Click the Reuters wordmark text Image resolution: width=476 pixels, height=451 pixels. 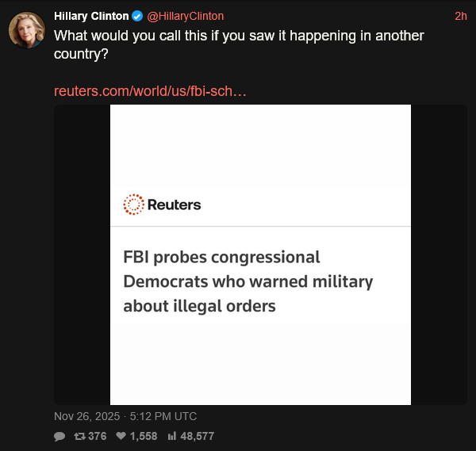[x=174, y=204]
